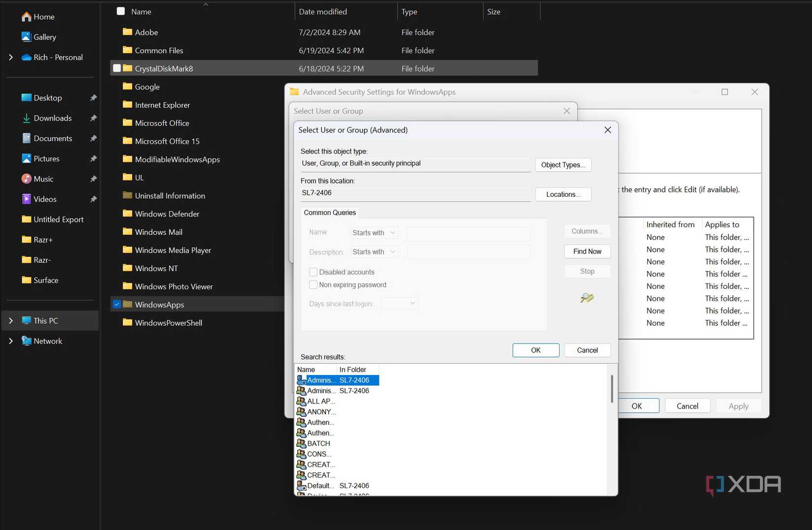Select the BATCH group icon in search results
Viewport: 812px width, 530px height.
[x=302, y=443]
